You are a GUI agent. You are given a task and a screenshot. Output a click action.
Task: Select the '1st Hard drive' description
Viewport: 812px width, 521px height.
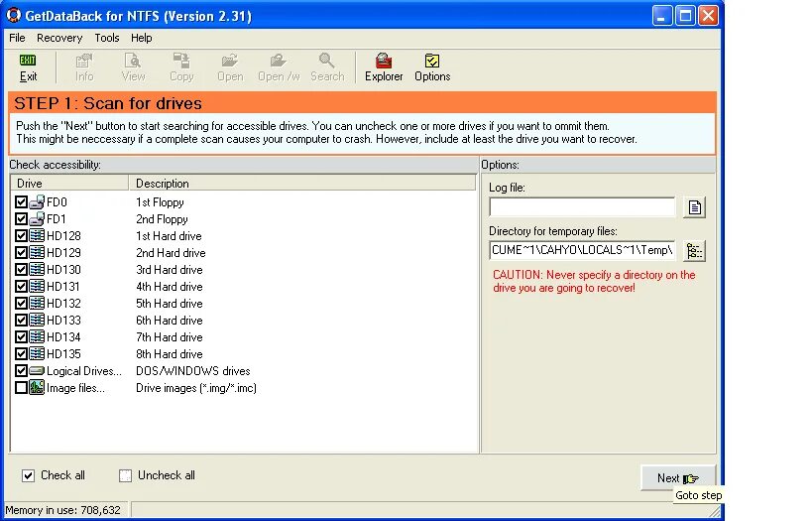[169, 236]
